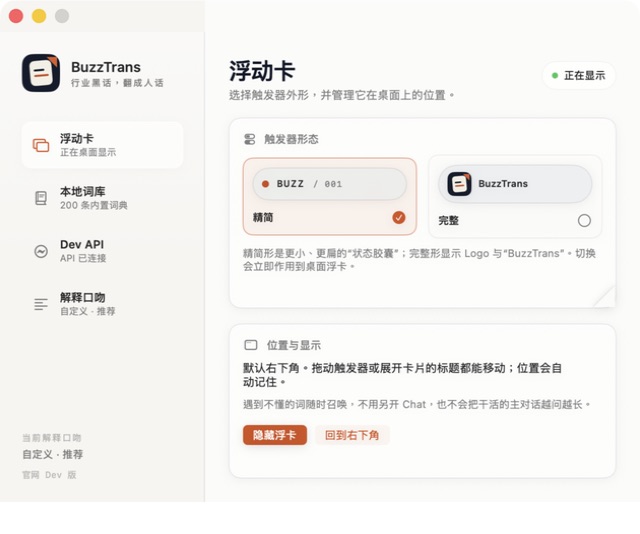Click the floating card icon beside 浮动卡
This screenshot has width=640, height=534.
[41, 145]
